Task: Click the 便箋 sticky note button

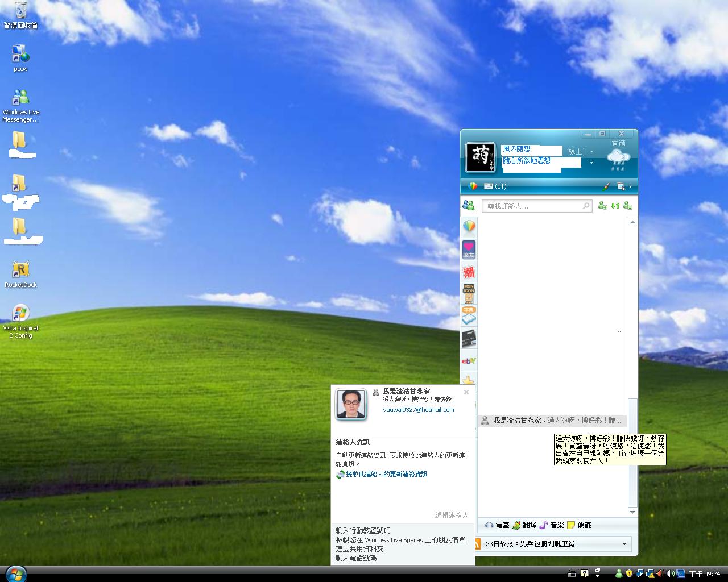Action: point(579,525)
